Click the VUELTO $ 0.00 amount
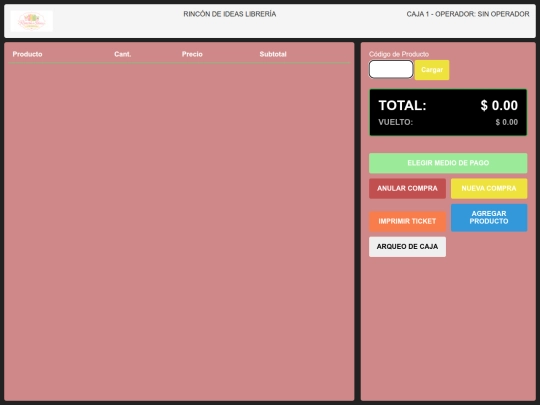Viewport: 540px width, 405px height. pos(507,122)
